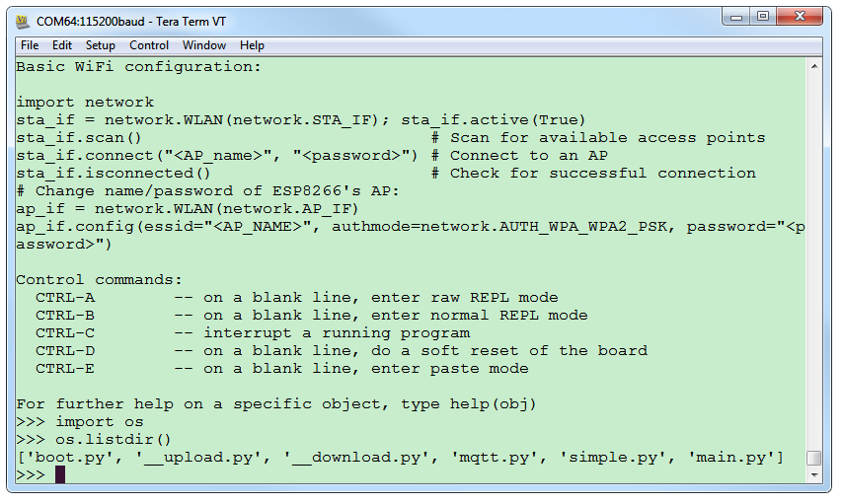Click 'simple.py' in the file list

click(618, 458)
